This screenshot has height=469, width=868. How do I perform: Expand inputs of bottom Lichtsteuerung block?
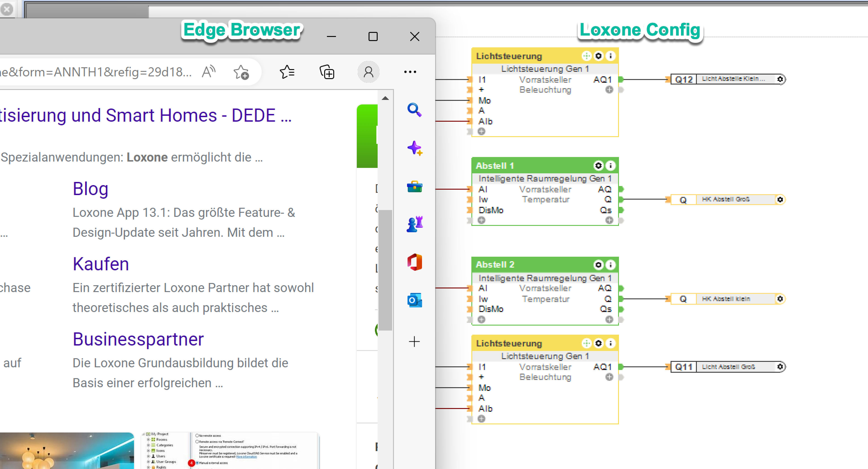tap(482, 419)
